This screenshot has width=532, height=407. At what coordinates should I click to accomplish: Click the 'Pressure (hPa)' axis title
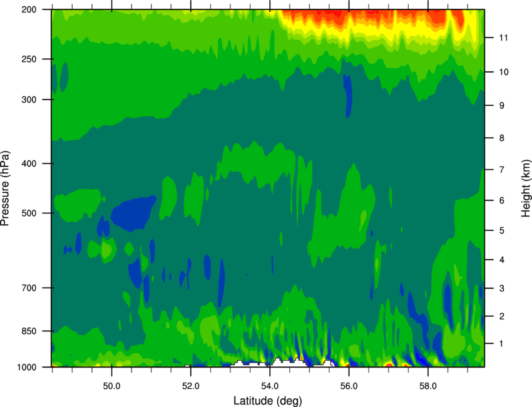tap(6, 188)
